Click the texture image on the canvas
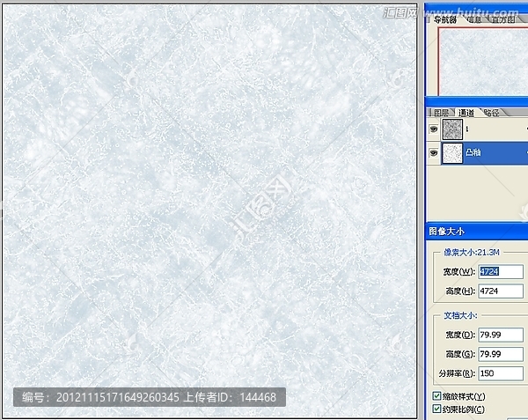The height and width of the screenshot is (420, 528). [x=209, y=211]
